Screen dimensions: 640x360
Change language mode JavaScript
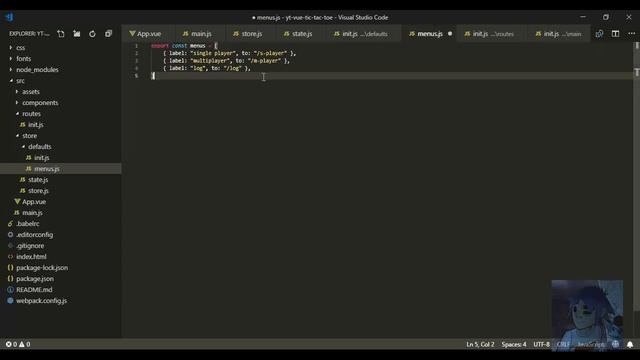click(x=591, y=344)
